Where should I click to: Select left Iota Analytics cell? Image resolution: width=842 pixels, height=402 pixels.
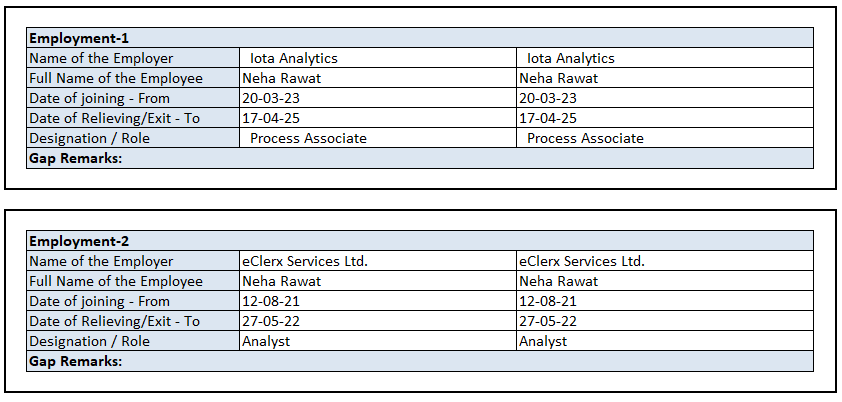(x=294, y=58)
